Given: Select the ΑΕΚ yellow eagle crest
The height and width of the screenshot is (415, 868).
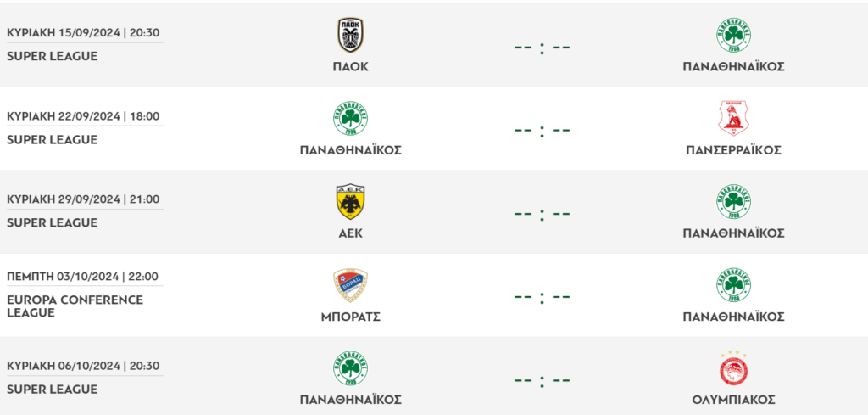Looking at the screenshot, I should click(350, 202).
